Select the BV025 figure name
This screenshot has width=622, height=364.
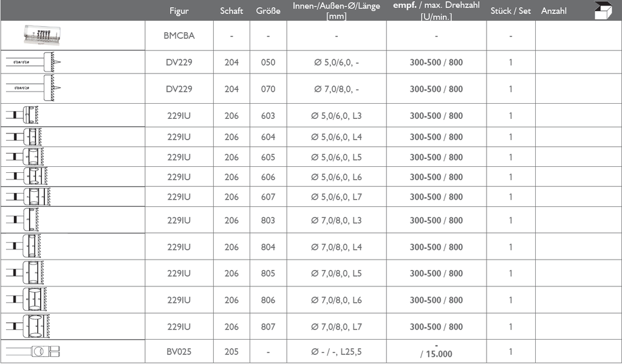[179, 352]
